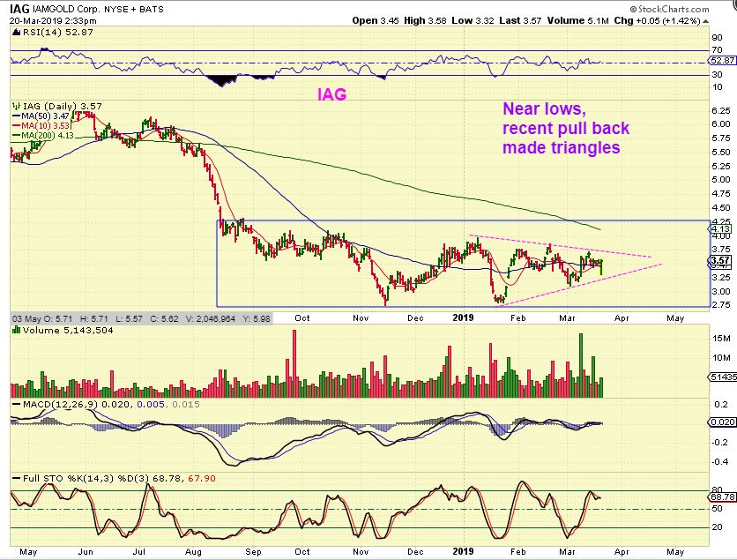Click the IAG (Daily) candlestick legend icon
The height and width of the screenshot is (560, 737).
pos(17,106)
